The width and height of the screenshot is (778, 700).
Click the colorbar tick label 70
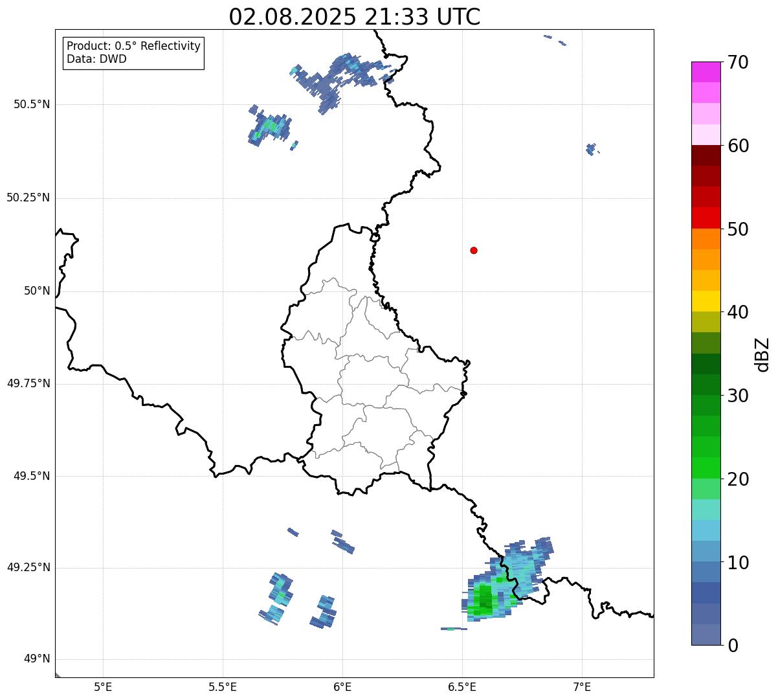[x=738, y=62]
